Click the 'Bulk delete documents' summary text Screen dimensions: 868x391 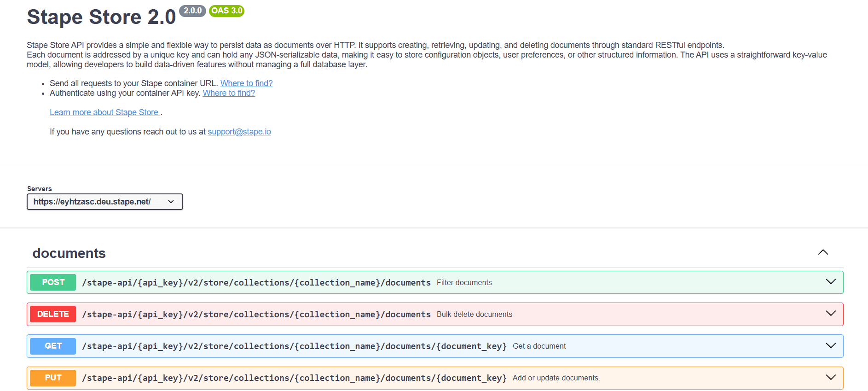[x=474, y=314]
